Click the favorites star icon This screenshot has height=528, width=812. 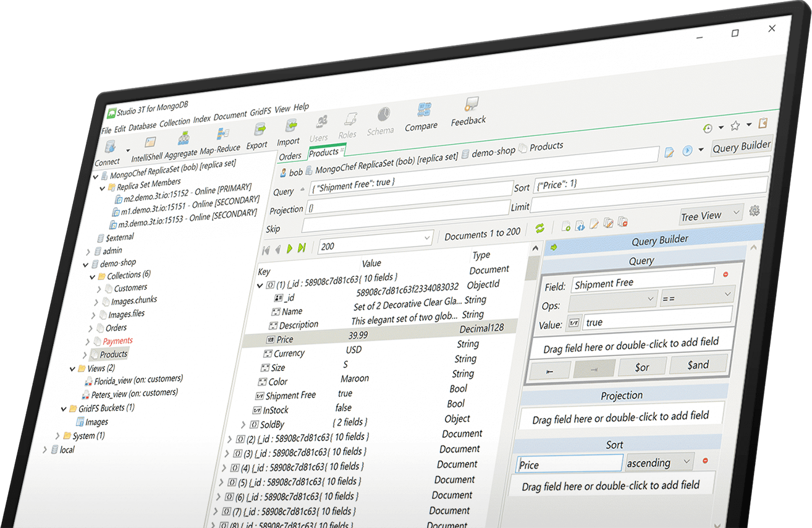tap(735, 126)
